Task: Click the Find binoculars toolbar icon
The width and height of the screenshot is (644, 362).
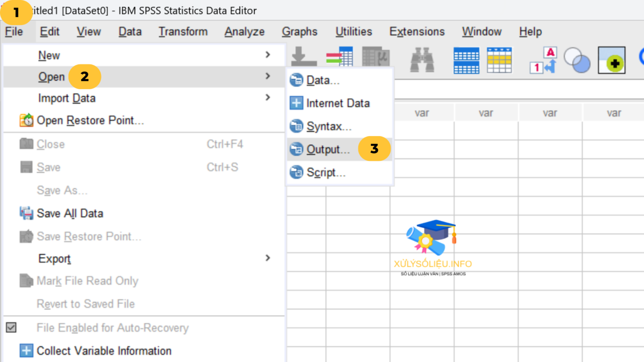Action: (422, 60)
